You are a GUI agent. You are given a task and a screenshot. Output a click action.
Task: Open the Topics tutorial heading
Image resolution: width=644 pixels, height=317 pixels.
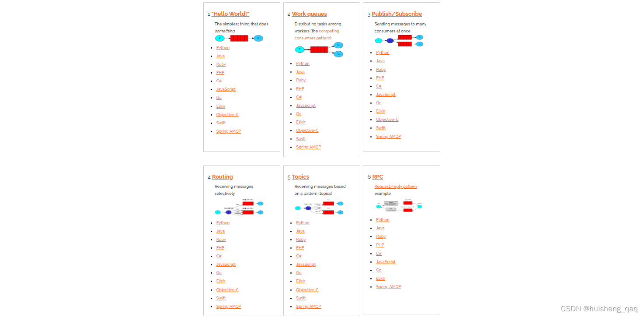coord(300,177)
